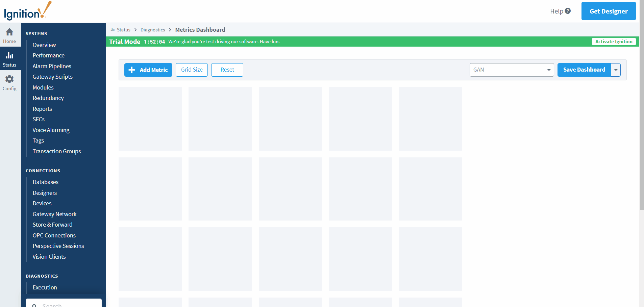The image size is (644, 307).
Task: Click the Trial Mode timer text
Action: click(x=154, y=42)
